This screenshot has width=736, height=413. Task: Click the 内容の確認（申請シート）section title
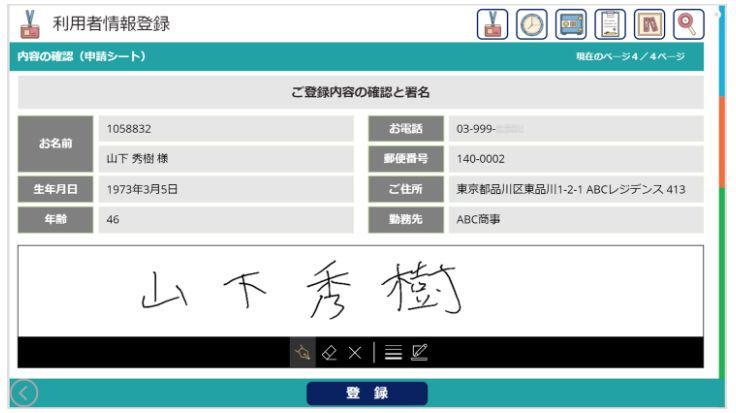pos(82,56)
